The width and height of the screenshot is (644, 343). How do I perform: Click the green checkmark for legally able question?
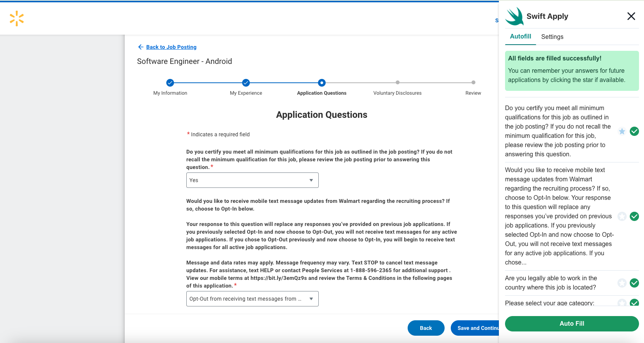634,283
